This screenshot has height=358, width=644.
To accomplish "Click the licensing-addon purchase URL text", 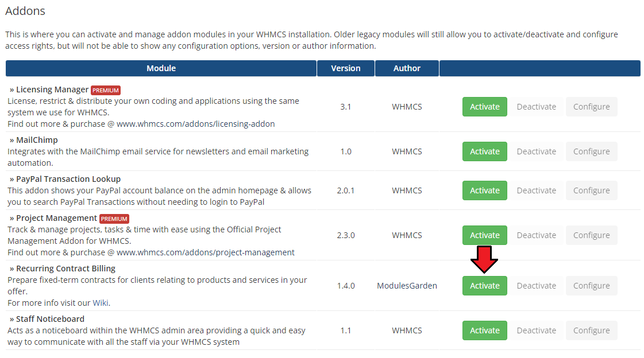I will [x=195, y=124].
